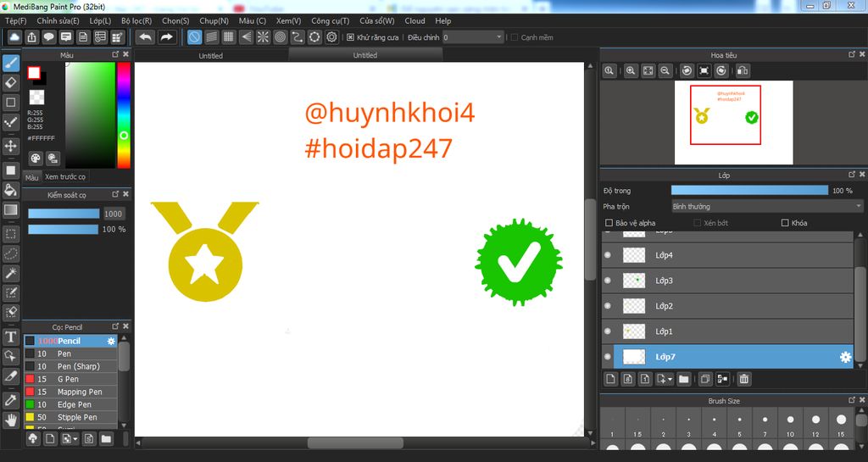Open Pencil brush settings gear

111,342
